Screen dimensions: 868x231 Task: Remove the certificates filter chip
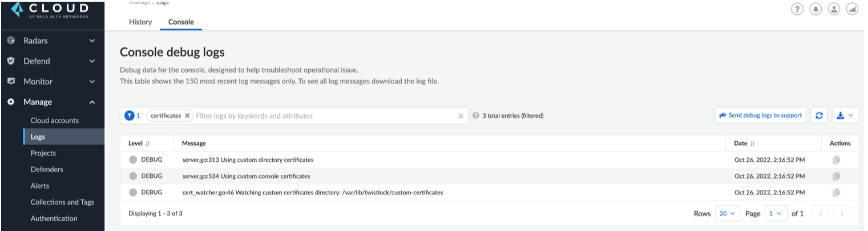187,115
